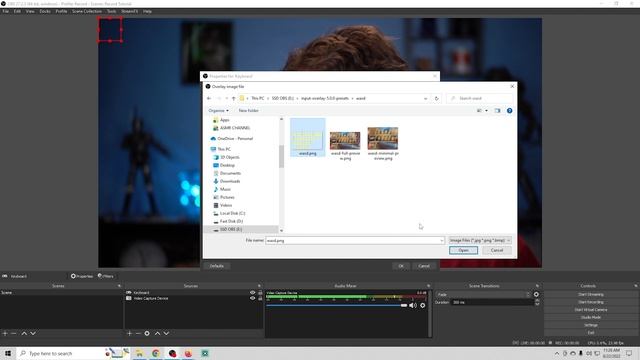This screenshot has height=360, width=640.
Task: Click the Search box in file dialog
Action: tap(480, 98)
